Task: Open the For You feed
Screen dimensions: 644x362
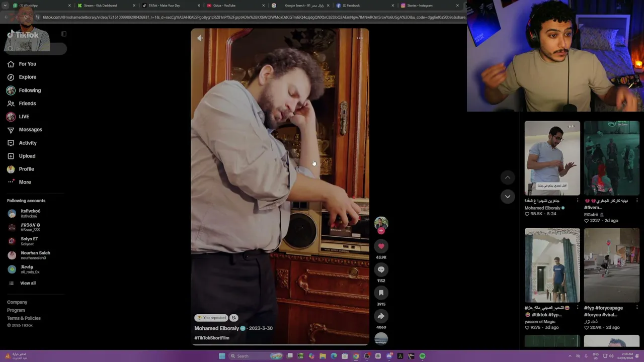Action: point(22,64)
